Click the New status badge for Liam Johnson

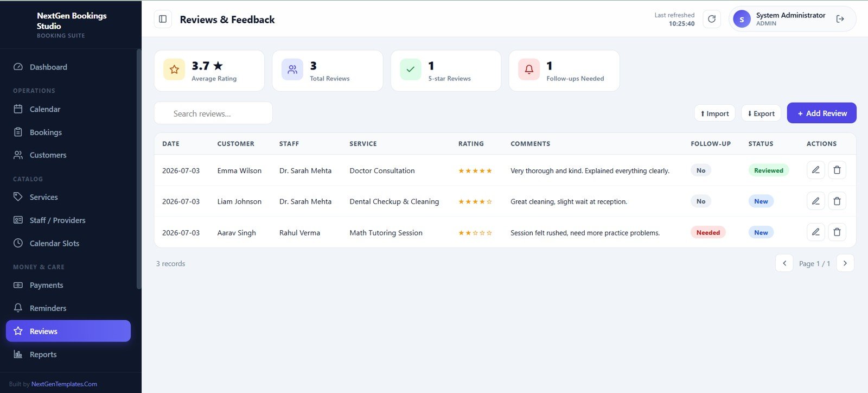coord(761,201)
